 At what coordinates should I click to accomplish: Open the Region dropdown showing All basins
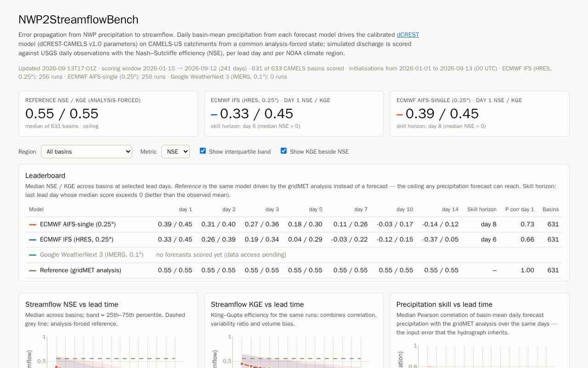(86, 152)
